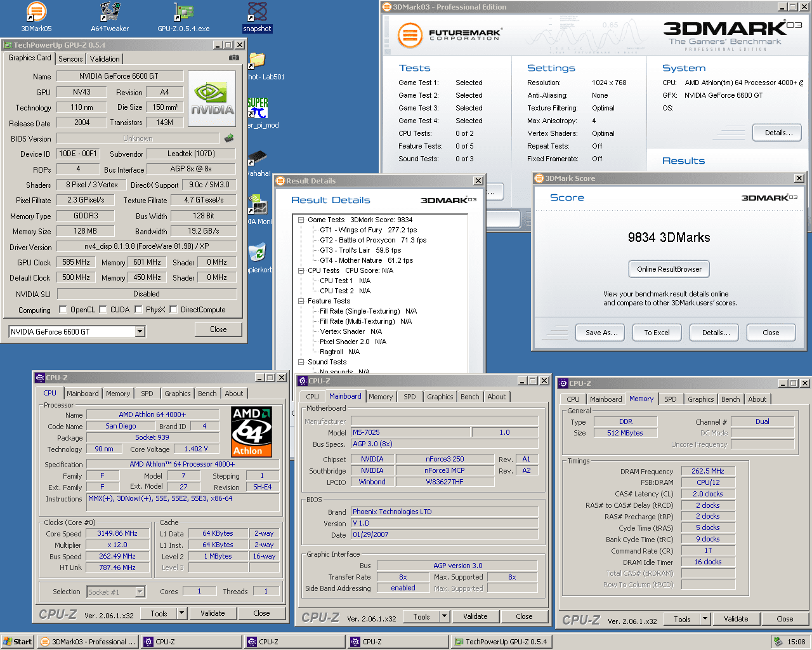Select GT2 - Battle of Proxycon result
Image resolution: width=812 pixels, height=650 pixels.
[373, 240]
